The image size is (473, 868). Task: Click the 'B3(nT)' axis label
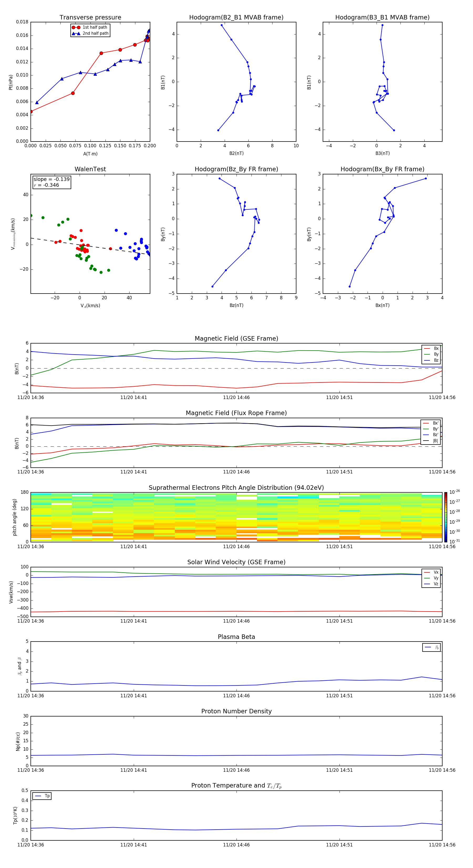click(x=382, y=153)
